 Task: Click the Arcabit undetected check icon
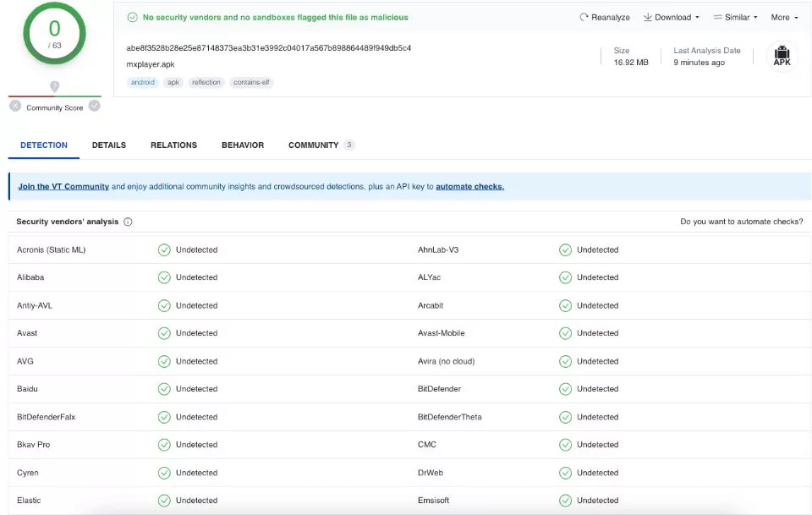[566, 306]
